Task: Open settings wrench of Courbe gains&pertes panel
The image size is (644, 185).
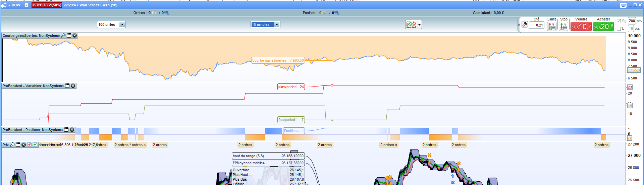Action: point(63,36)
